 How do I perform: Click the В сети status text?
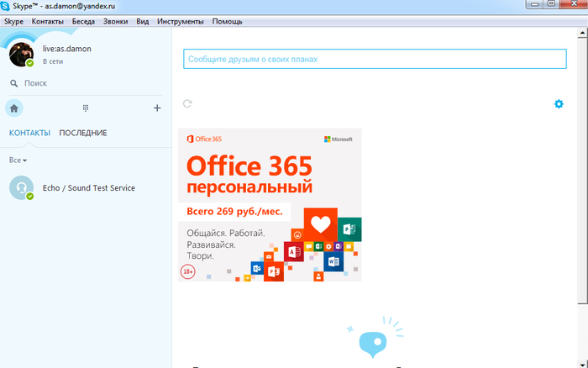pyautogui.click(x=53, y=61)
